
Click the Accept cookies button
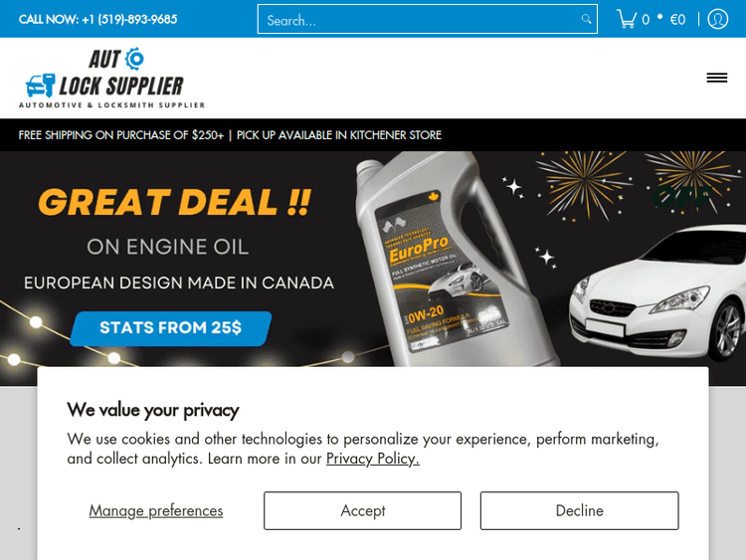tap(362, 510)
